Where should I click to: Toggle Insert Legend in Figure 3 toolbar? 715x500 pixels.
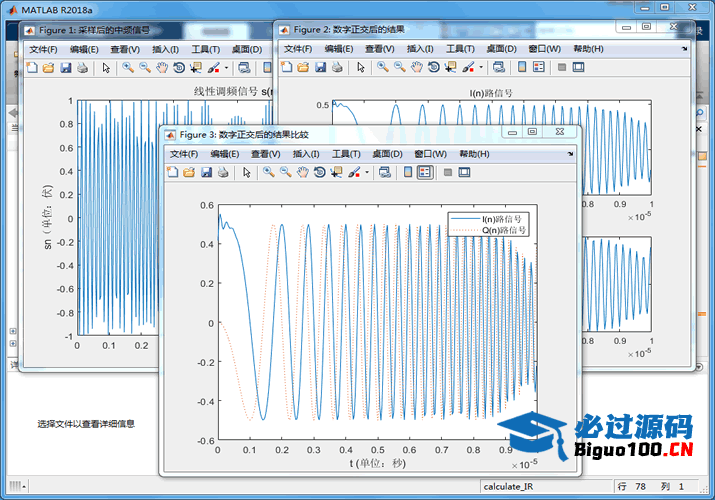[x=425, y=172]
